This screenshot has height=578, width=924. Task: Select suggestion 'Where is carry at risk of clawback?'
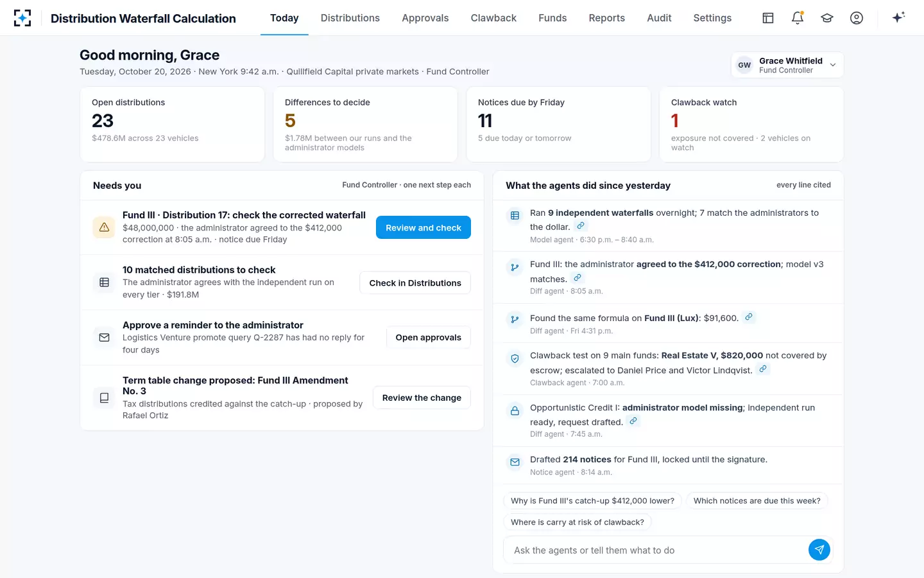click(577, 522)
